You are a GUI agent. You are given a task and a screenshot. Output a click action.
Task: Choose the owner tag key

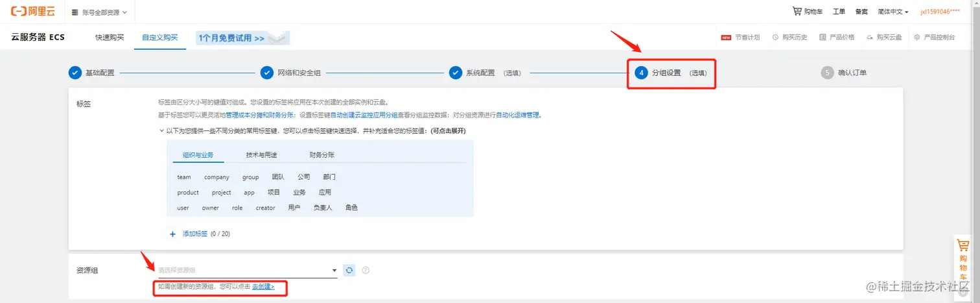pyautogui.click(x=211, y=208)
